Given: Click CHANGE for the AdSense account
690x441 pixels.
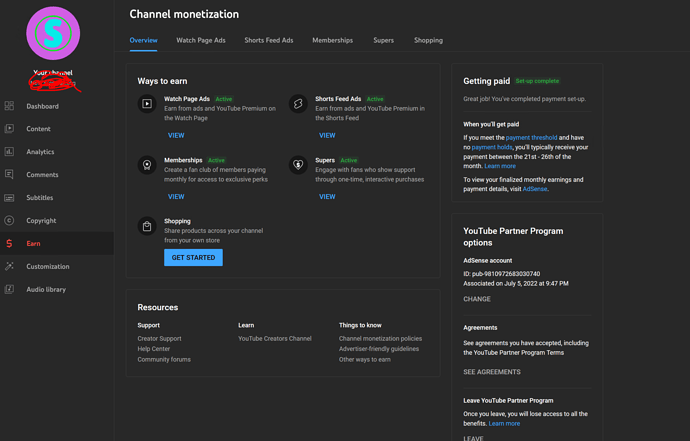Looking at the screenshot, I should (x=477, y=299).
